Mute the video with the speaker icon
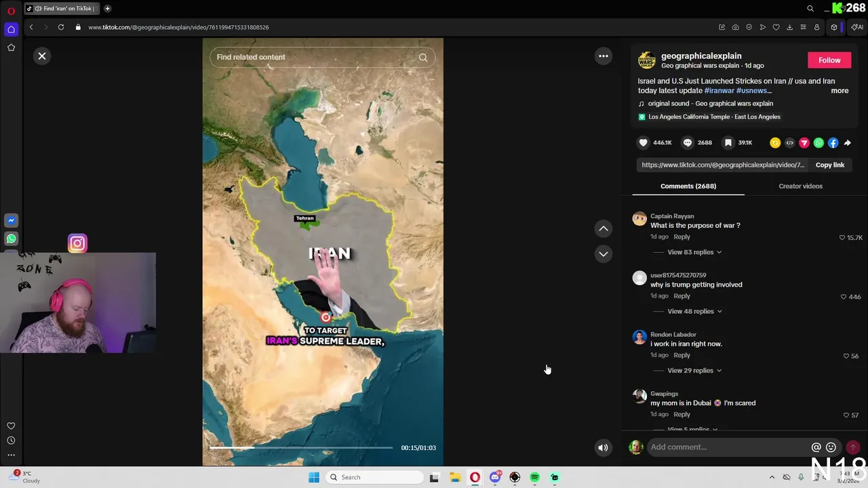The width and height of the screenshot is (868, 488). click(x=603, y=447)
